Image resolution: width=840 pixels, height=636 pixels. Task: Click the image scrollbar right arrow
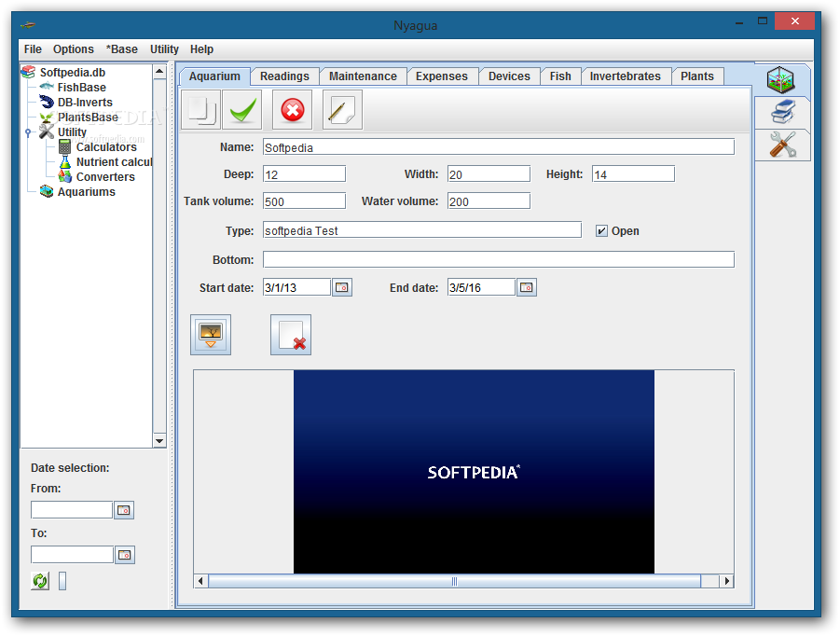[x=726, y=581]
